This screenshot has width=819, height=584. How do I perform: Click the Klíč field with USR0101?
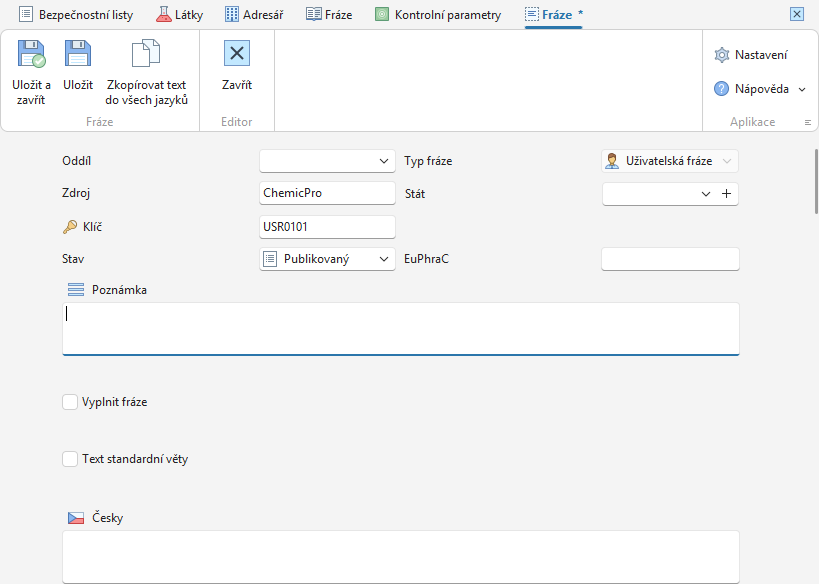pyautogui.click(x=327, y=227)
